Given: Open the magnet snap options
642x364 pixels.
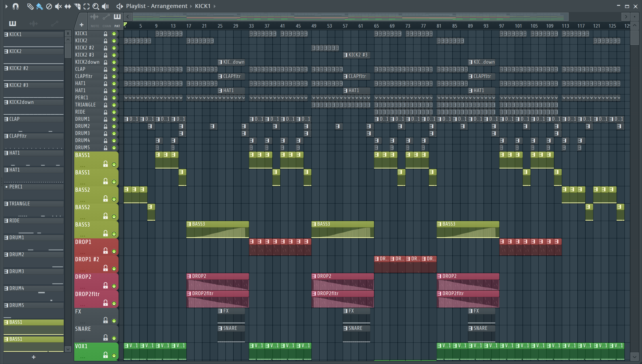Looking at the screenshot, I should [x=16, y=6].
